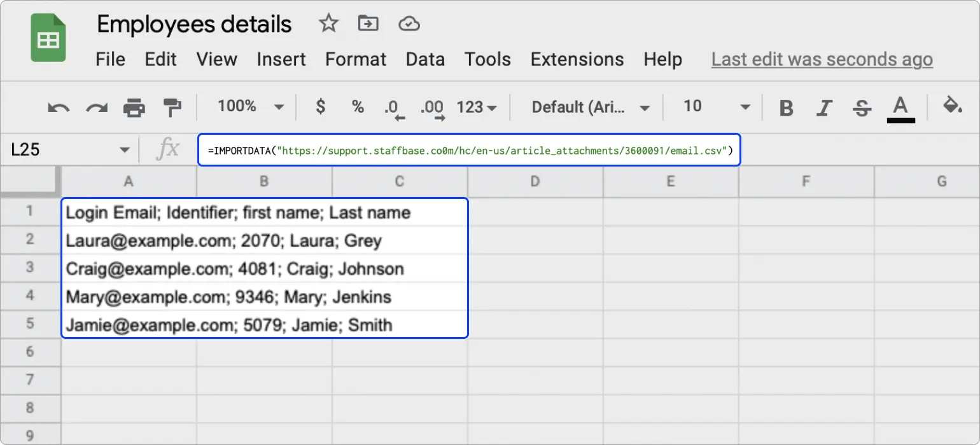Open the 123 more formats dropdown
This screenshot has height=445, width=980.
click(477, 107)
